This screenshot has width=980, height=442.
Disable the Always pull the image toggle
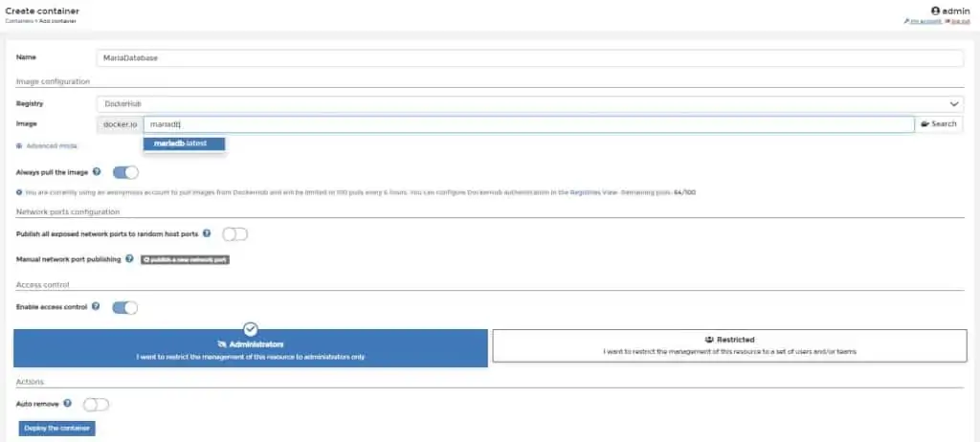pos(125,172)
